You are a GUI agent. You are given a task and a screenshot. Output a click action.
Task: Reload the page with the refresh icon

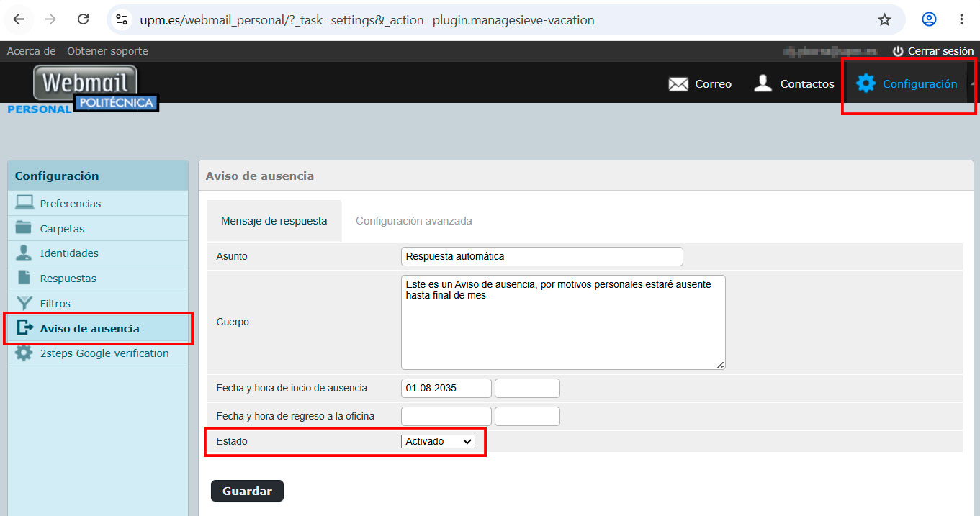tap(84, 20)
